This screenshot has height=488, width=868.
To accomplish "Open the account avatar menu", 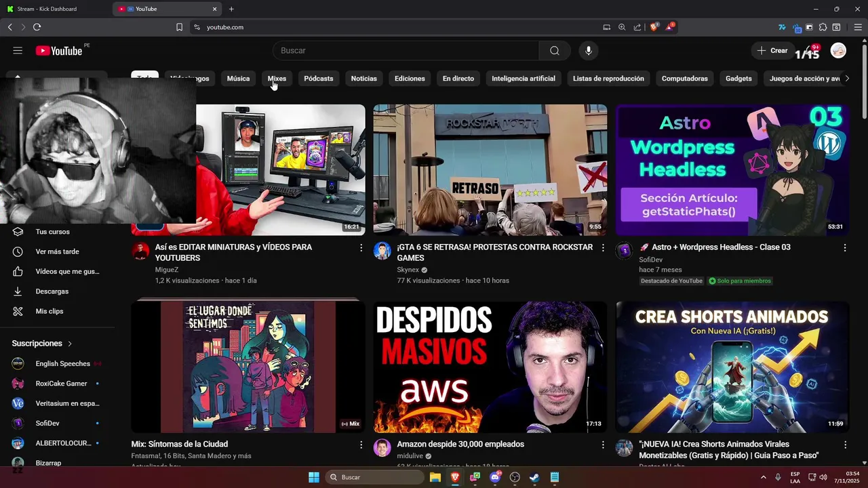I will (839, 51).
